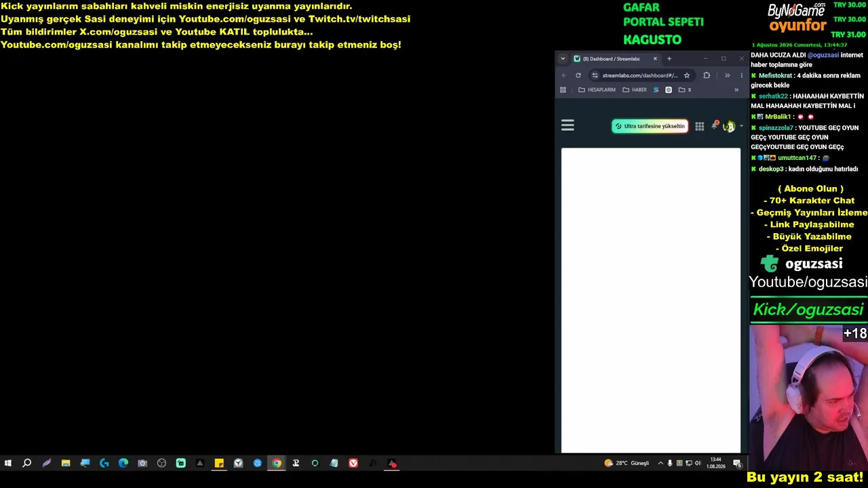Image resolution: width=868 pixels, height=488 pixels.
Task: Open the volume control in the system tray
Action: point(698,464)
